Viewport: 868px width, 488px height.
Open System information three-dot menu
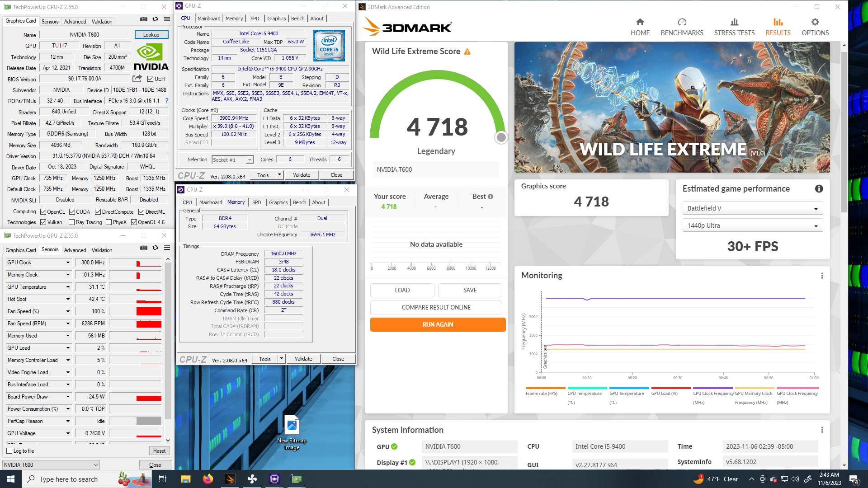click(x=822, y=430)
